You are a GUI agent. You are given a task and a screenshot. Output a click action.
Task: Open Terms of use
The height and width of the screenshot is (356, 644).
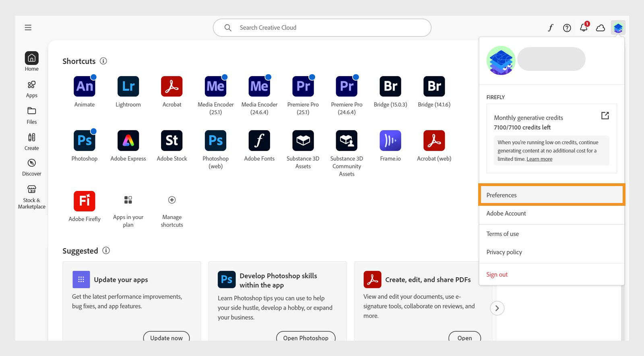tap(551, 234)
